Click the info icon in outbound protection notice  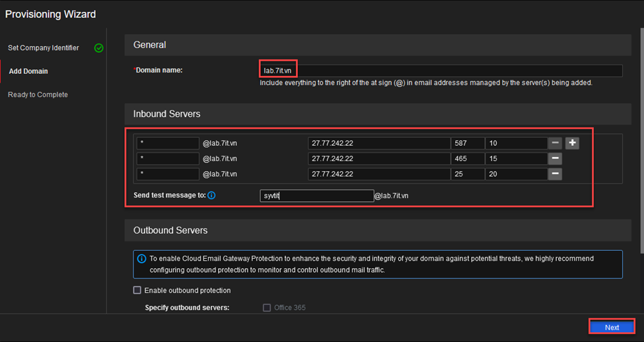coord(141,259)
